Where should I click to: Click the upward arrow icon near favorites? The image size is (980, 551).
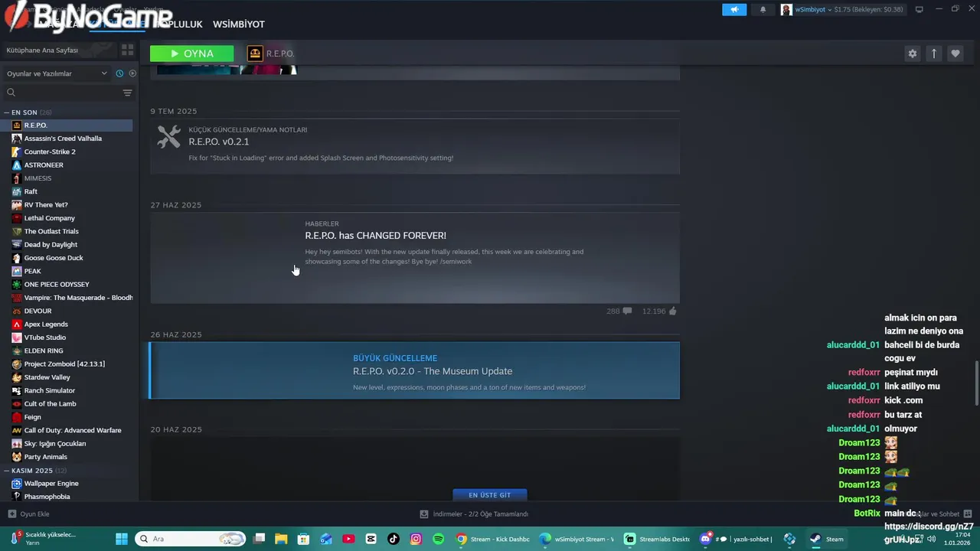click(x=933, y=54)
